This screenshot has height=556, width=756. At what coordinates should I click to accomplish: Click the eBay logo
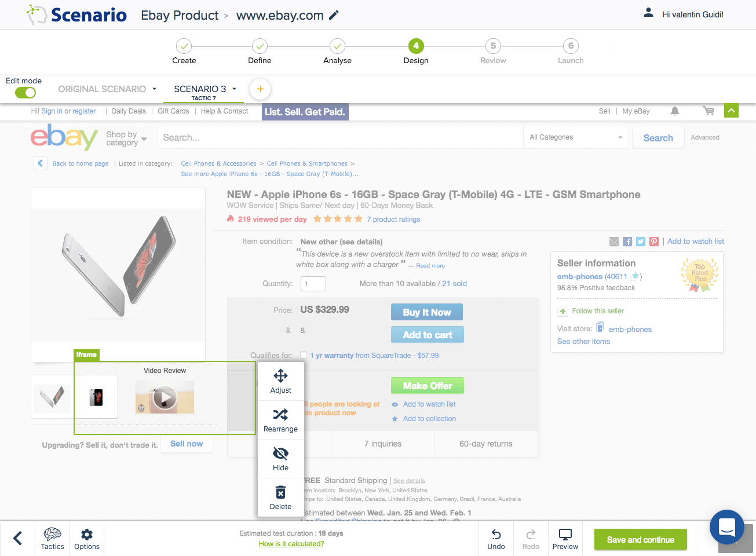point(64,137)
